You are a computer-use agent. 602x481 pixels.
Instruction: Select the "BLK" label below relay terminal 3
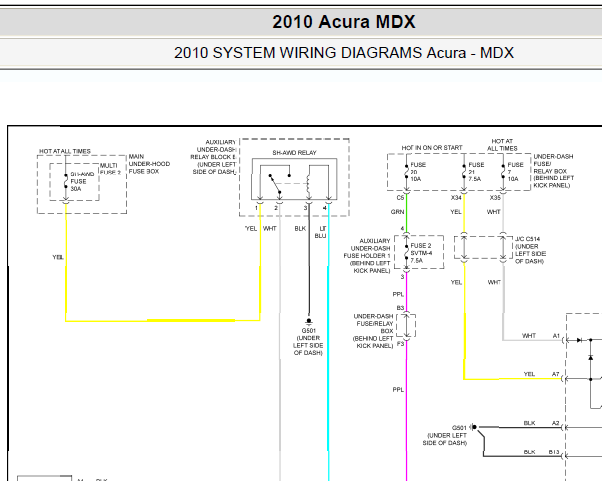coord(300,228)
